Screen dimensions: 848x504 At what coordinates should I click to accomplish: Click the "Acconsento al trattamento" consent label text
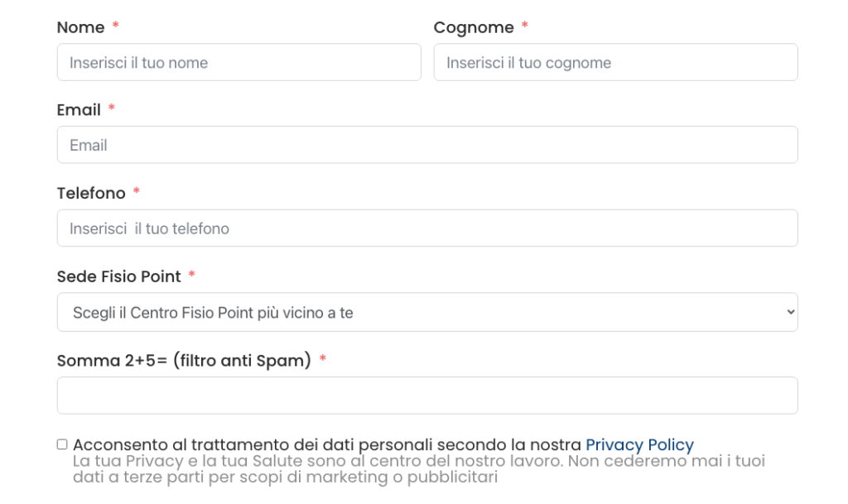click(327, 444)
